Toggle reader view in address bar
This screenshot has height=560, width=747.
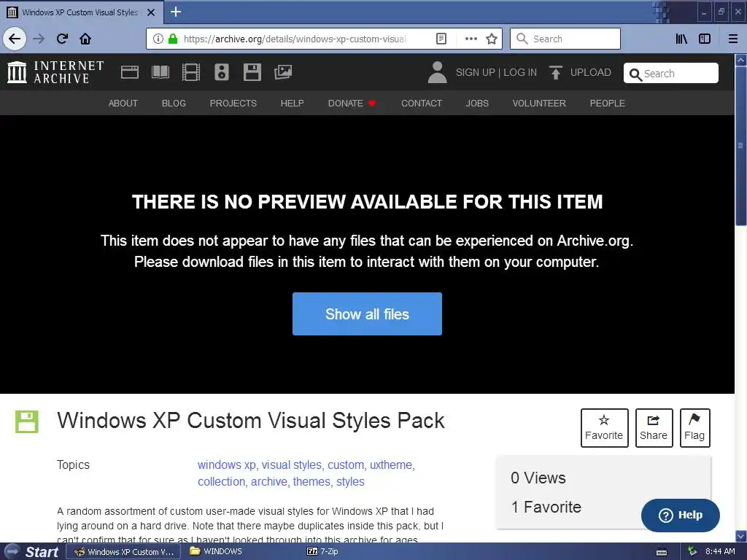point(441,39)
